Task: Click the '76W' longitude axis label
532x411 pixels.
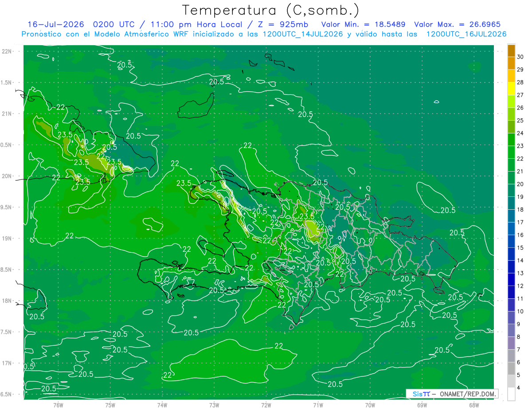Action: point(58,405)
